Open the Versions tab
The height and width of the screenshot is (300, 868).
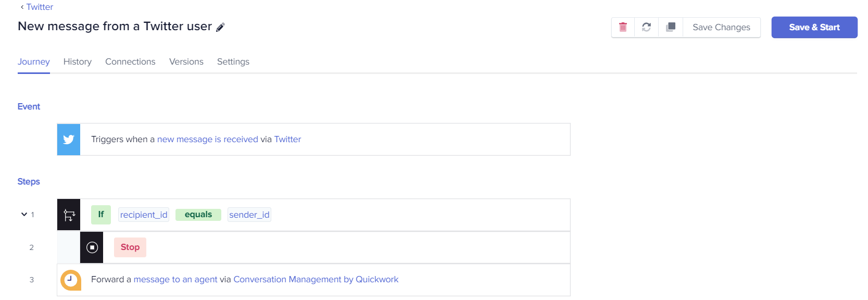186,61
